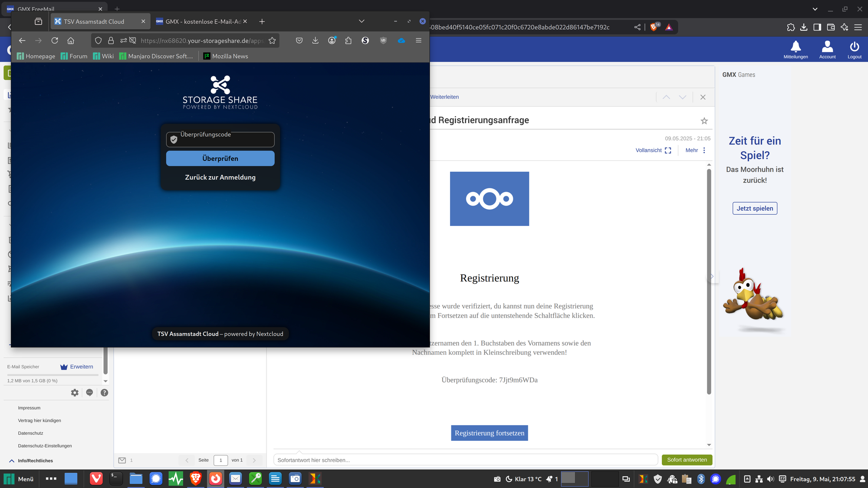This screenshot has width=868, height=488.
Task: Open GMX settings gear icon in sidebar
Action: 75,393
